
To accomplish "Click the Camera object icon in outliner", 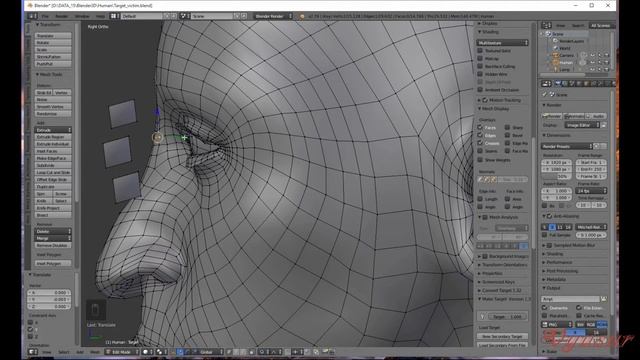I will coord(556,55).
